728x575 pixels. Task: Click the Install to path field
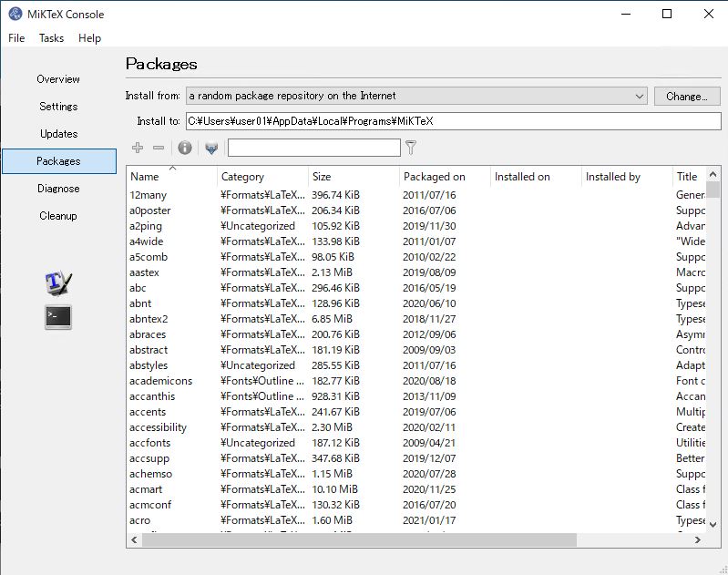453,121
